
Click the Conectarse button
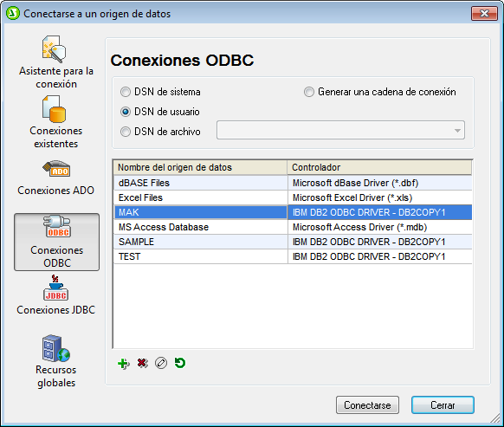(x=367, y=405)
